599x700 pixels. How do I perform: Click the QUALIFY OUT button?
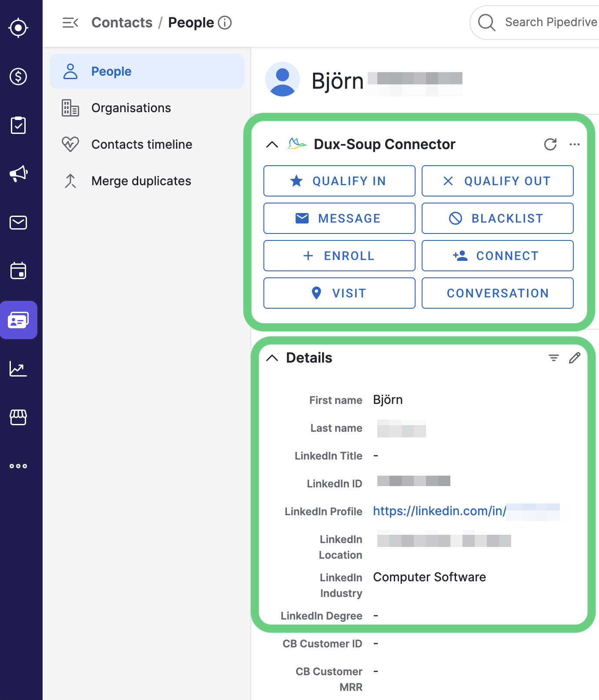(498, 181)
